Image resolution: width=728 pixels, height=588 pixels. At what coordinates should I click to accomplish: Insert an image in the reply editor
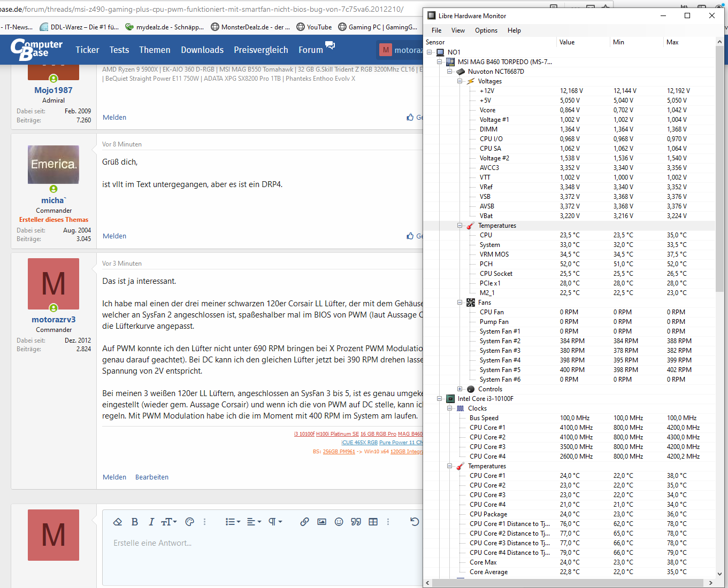(321, 522)
